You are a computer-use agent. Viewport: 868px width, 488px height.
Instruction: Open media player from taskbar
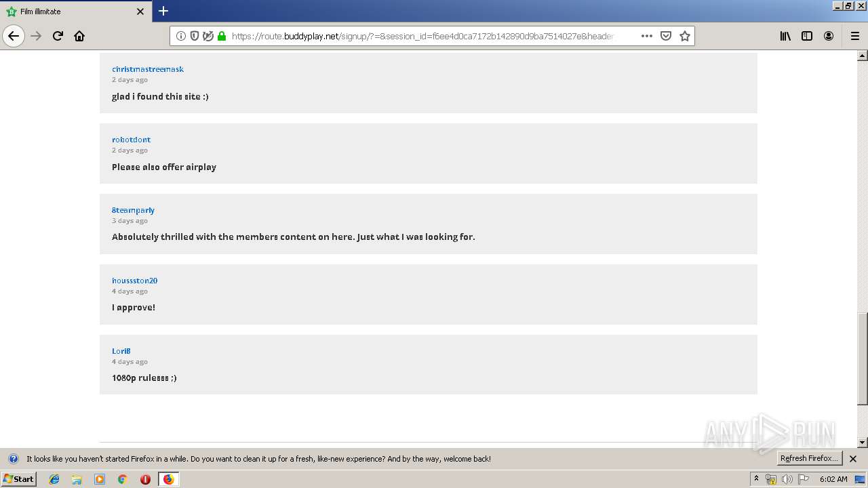click(x=100, y=479)
